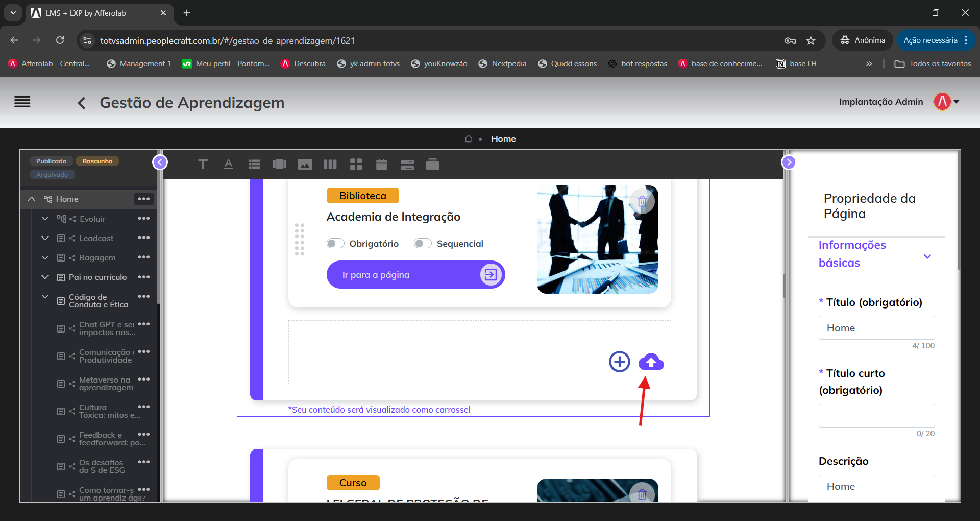Enable the Sequencial toggle
This screenshot has height=521, width=980.
[422, 243]
